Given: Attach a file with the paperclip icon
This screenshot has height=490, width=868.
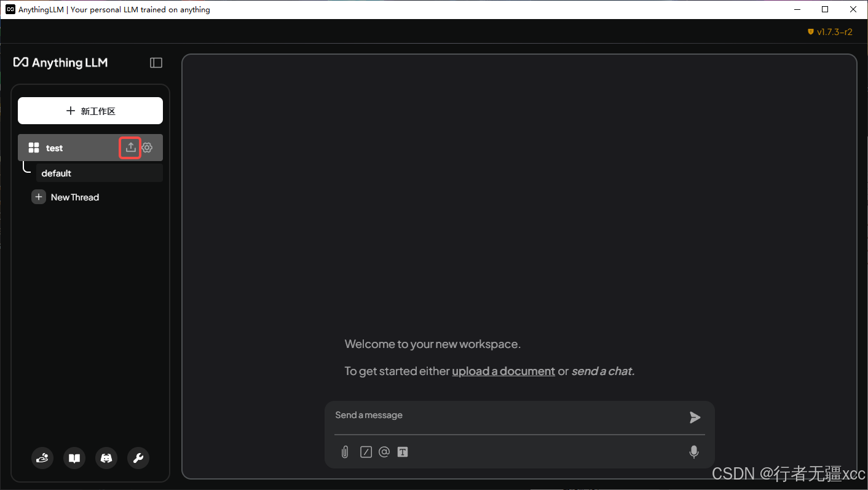Looking at the screenshot, I should tap(345, 452).
